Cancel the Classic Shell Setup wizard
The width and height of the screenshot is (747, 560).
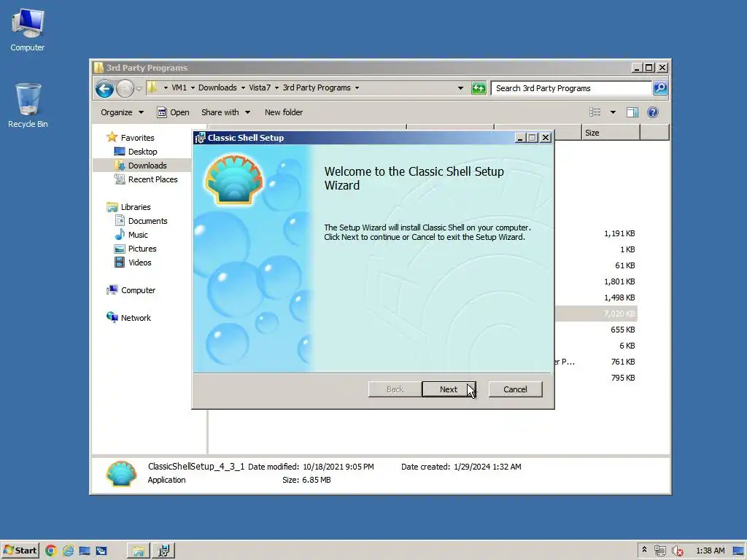pos(515,389)
